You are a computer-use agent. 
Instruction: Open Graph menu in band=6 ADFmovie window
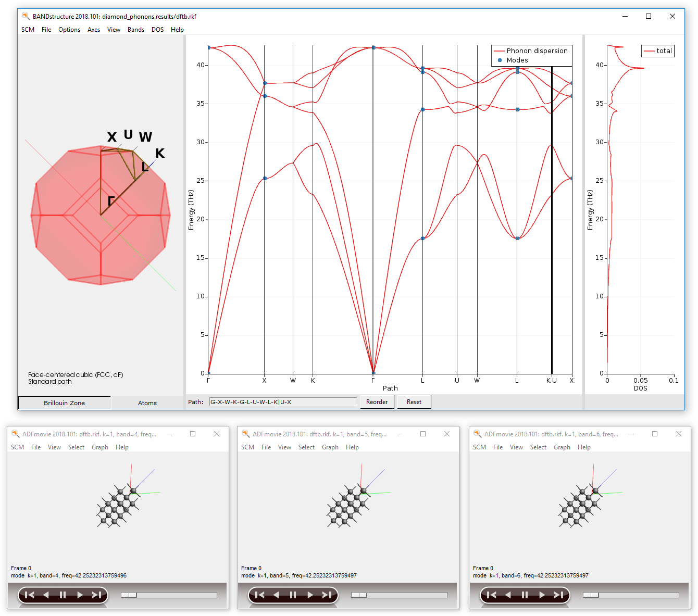(562, 447)
